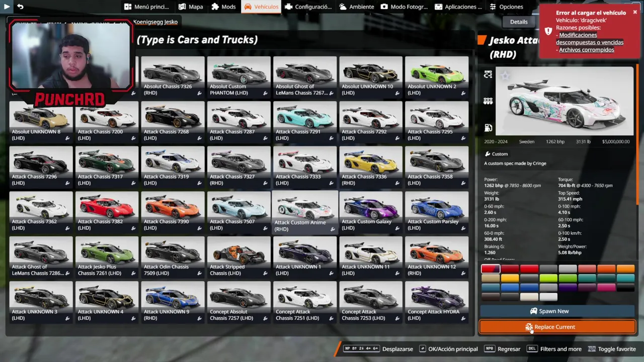Click the fuel pump icon beside the preview

click(x=488, y=128)
